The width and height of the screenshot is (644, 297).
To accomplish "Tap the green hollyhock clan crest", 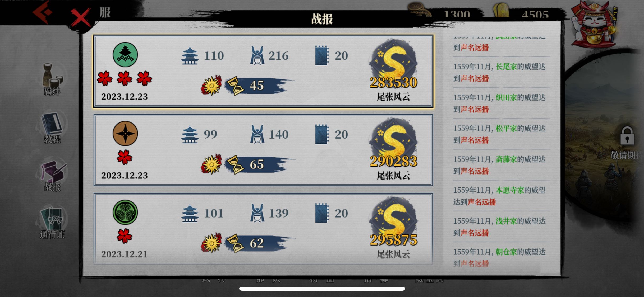I will 125,212.
